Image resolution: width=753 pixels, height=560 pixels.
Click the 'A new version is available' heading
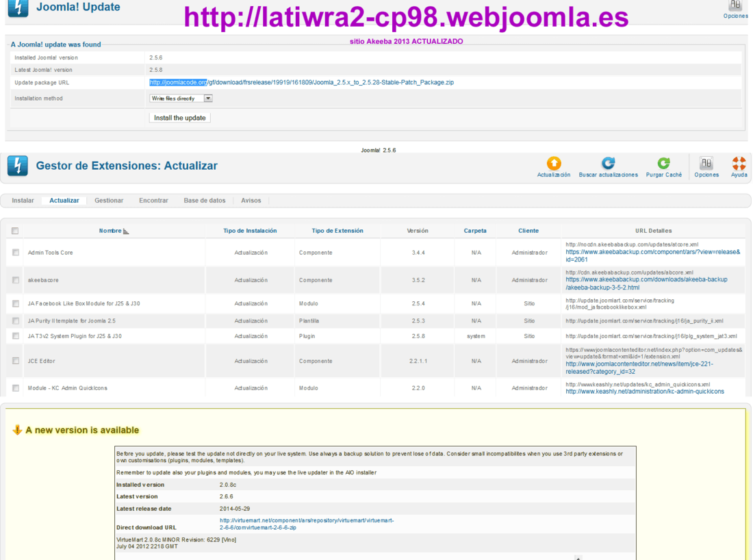[x=82, y=431]
